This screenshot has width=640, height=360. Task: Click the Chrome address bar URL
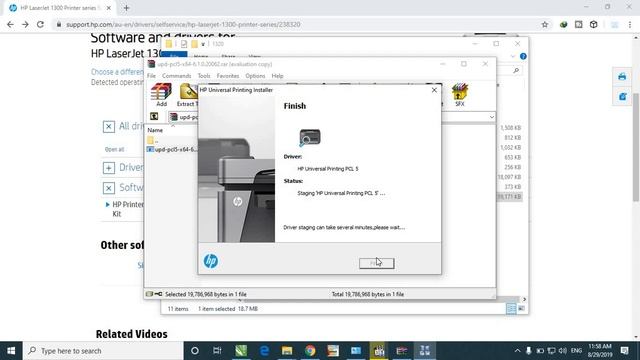click(183, 24)
